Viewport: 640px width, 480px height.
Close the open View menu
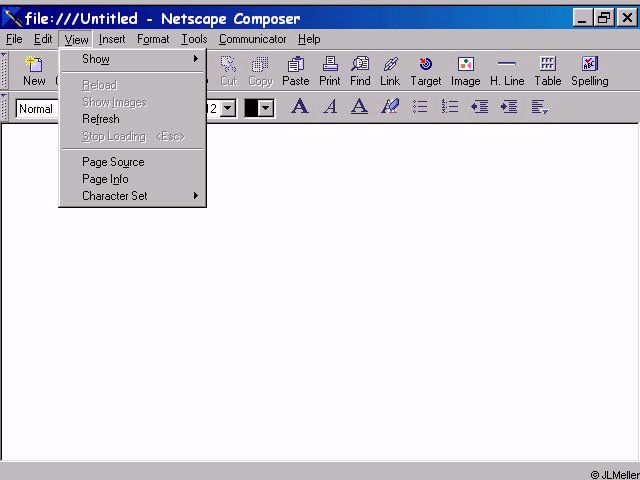(x=76, y=40)
